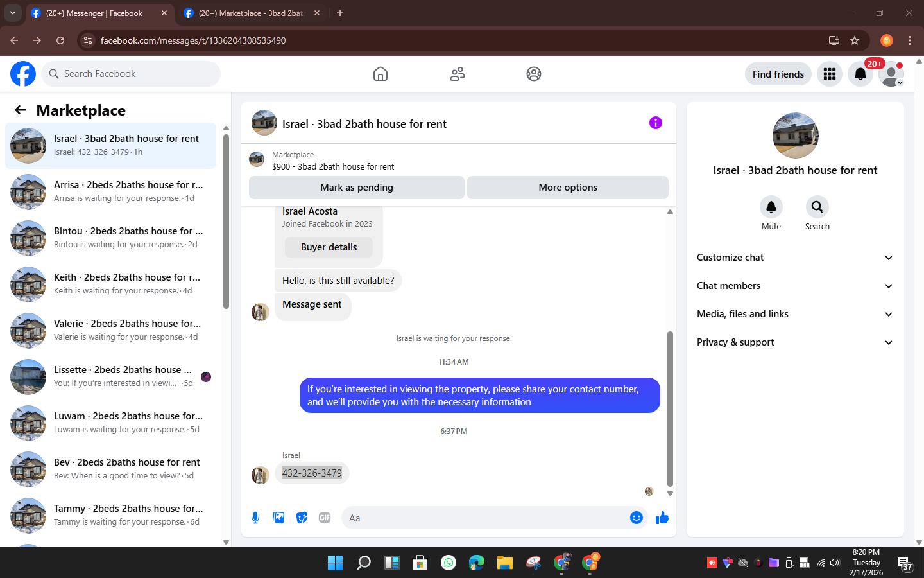Open the apps grid menu icon
Viewport: 924px width, 578px height.
830,74
